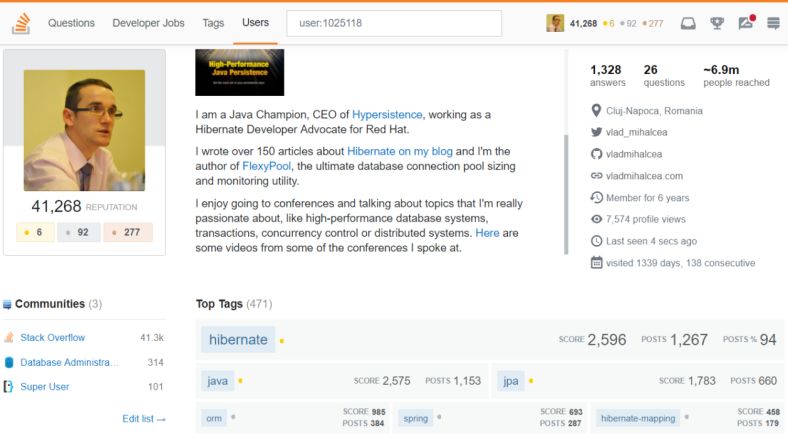Open the Database Administrators community link

(x=69, y=362)
